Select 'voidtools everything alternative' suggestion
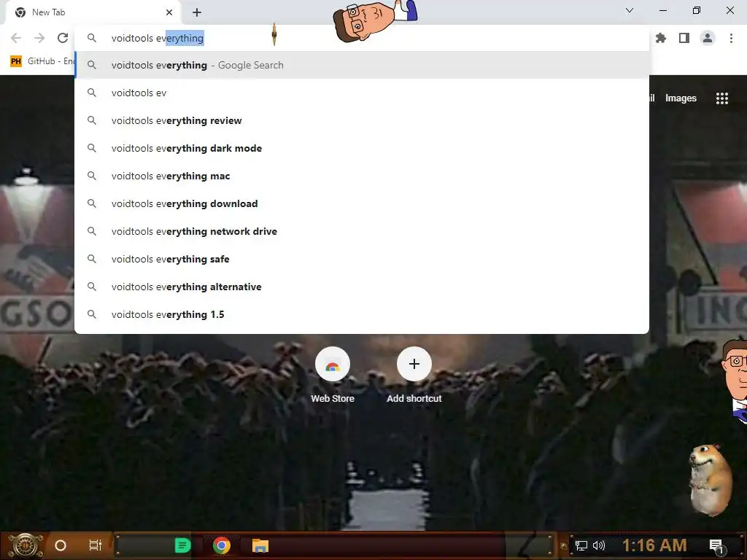The width and height of the screenshot is (747, 560). [x=362, y=287]
